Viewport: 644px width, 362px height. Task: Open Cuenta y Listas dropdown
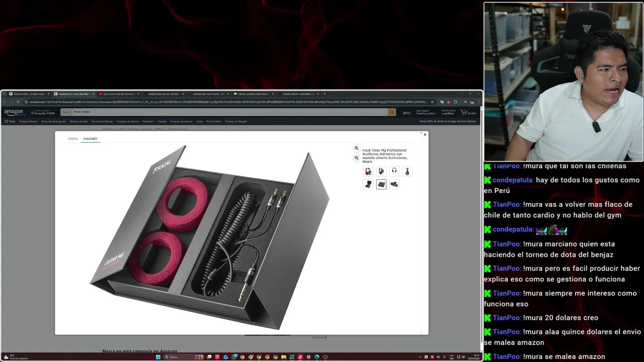[x=426, y=112]
